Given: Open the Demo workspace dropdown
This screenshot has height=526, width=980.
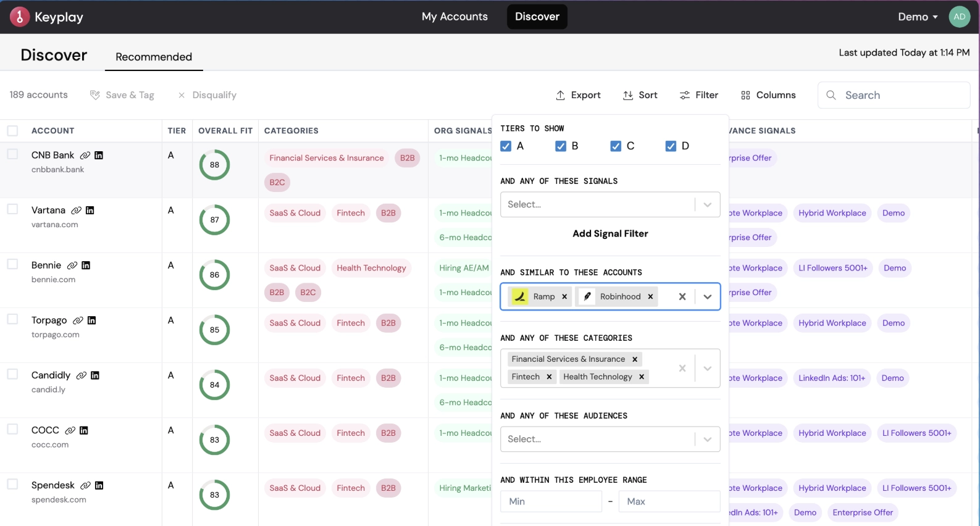Looking at the screenshot, I should (x=918, y=17).
